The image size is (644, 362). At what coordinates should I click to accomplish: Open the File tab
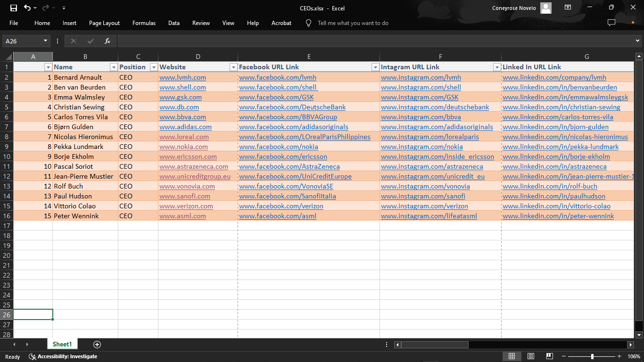[14, 23]
